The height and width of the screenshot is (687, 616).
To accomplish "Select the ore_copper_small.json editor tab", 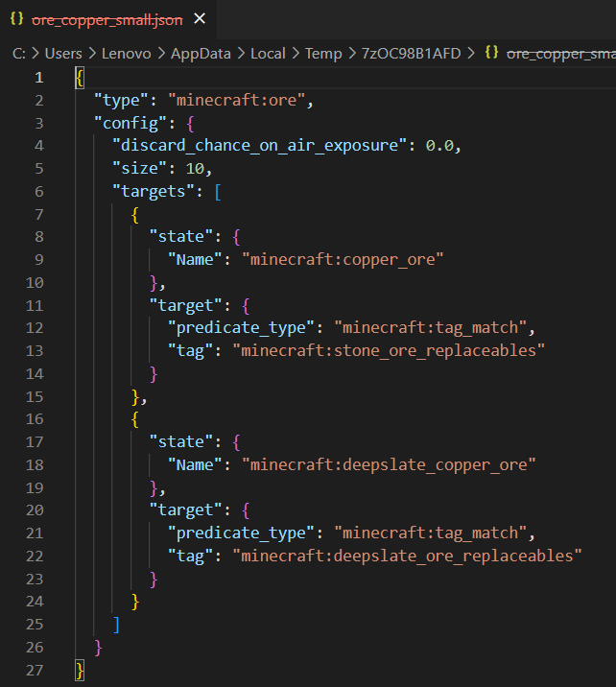I will tap(107, 19).
